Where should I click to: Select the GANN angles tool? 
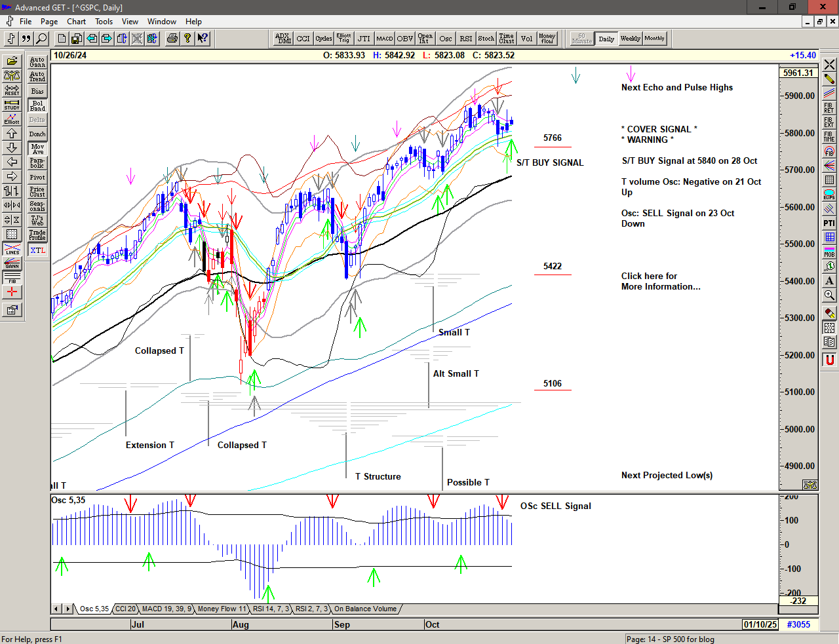click(x=12, y=264)
